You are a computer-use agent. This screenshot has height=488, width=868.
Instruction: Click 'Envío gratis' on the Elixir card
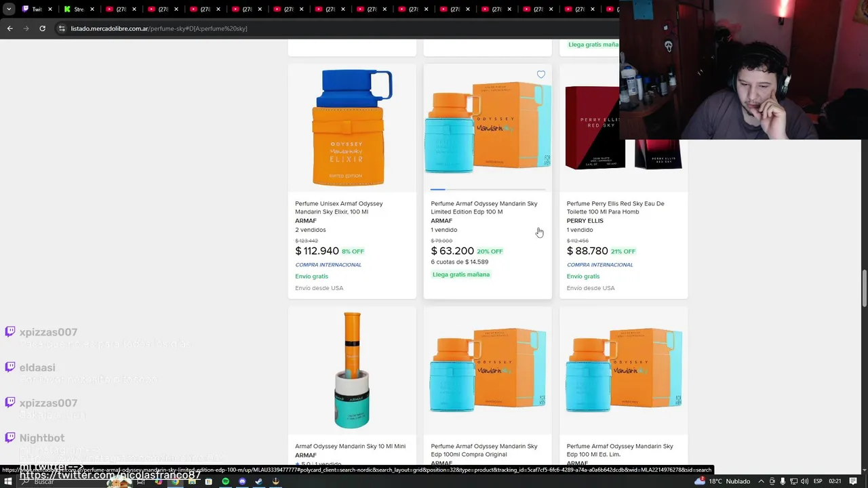point(311,277)
